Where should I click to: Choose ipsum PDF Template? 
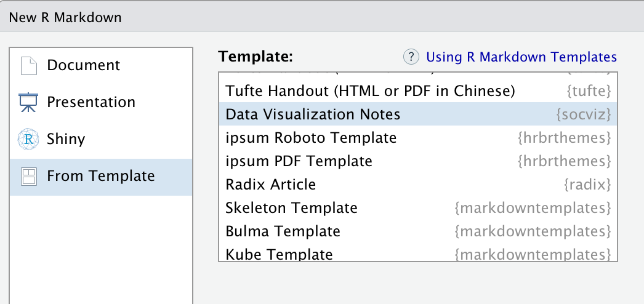[x=417, y=161]
